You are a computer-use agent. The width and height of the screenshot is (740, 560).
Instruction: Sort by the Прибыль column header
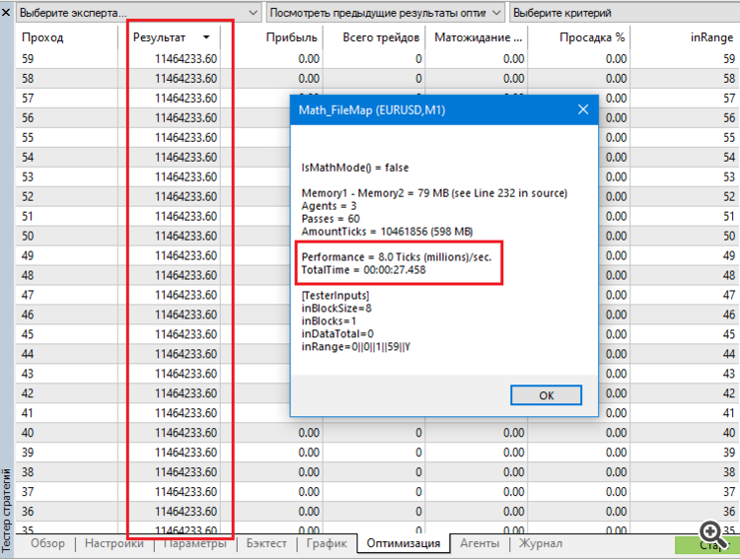[291, 37]
